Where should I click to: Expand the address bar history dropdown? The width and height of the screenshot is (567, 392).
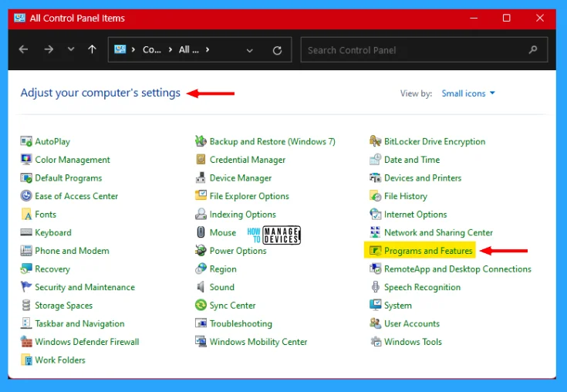pyautogui.click(x=249, y=50)
